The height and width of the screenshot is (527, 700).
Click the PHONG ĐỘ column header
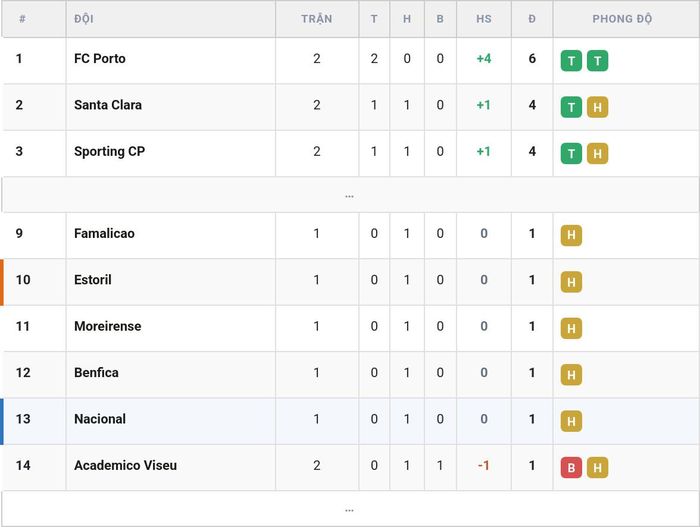tap(622, 19)
